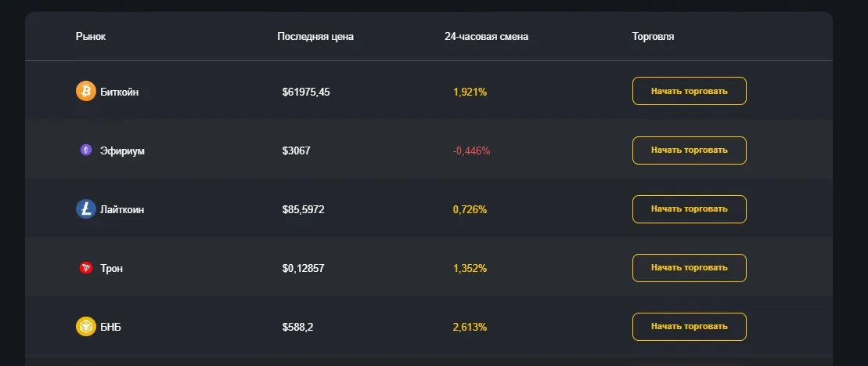Click the Торговля column header
868x366 pixels.
pos(654,37)
